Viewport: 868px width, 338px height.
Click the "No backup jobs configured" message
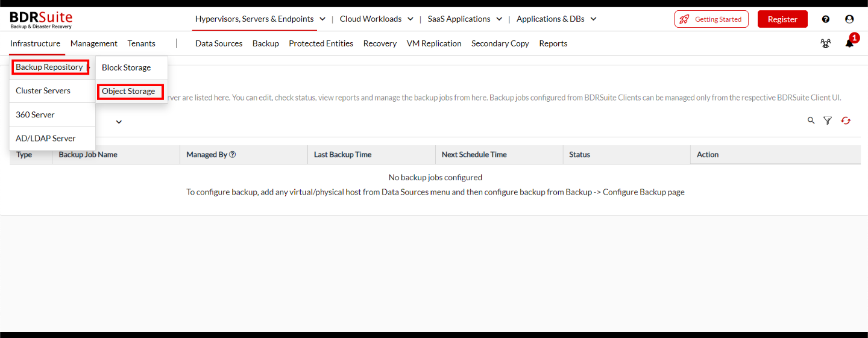tap(435, 178)
